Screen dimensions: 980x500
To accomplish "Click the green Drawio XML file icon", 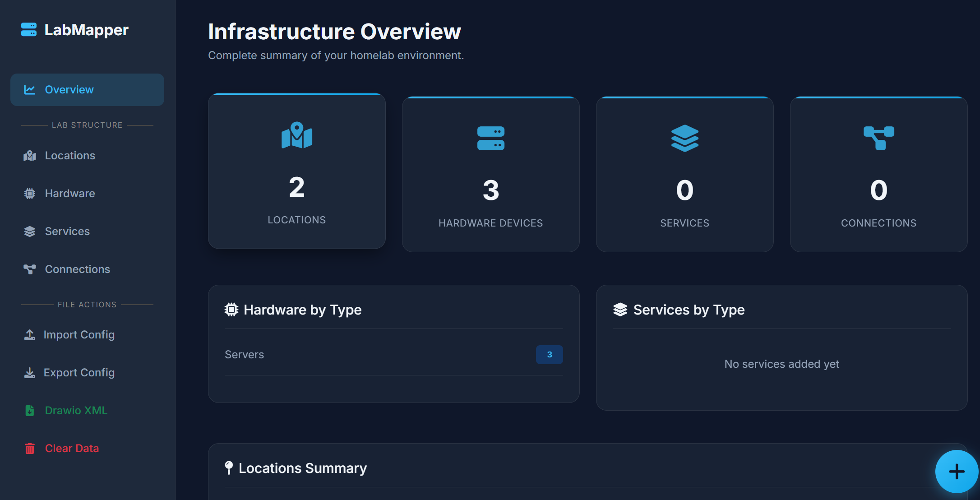I will 30,411.
